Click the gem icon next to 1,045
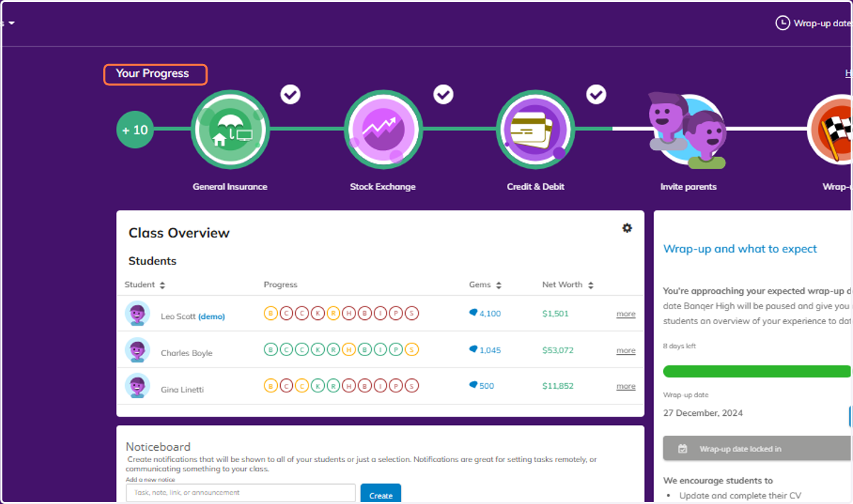853x504 pixels. point(473,349)
